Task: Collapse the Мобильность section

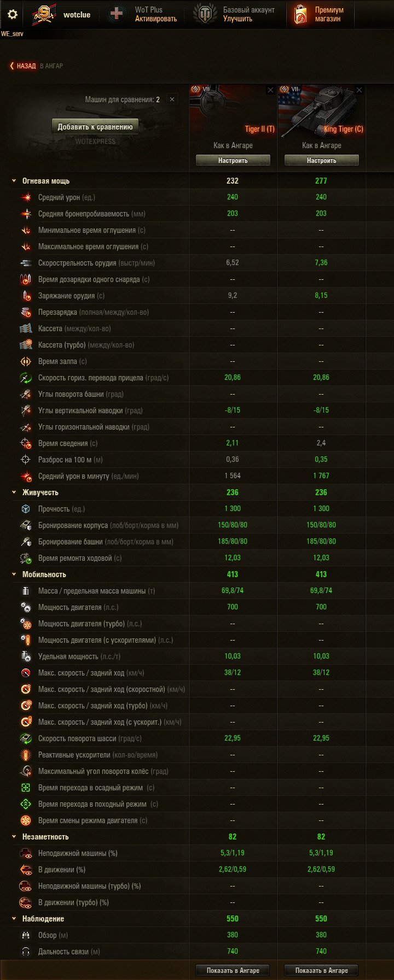Action: (x=14, y=574)
